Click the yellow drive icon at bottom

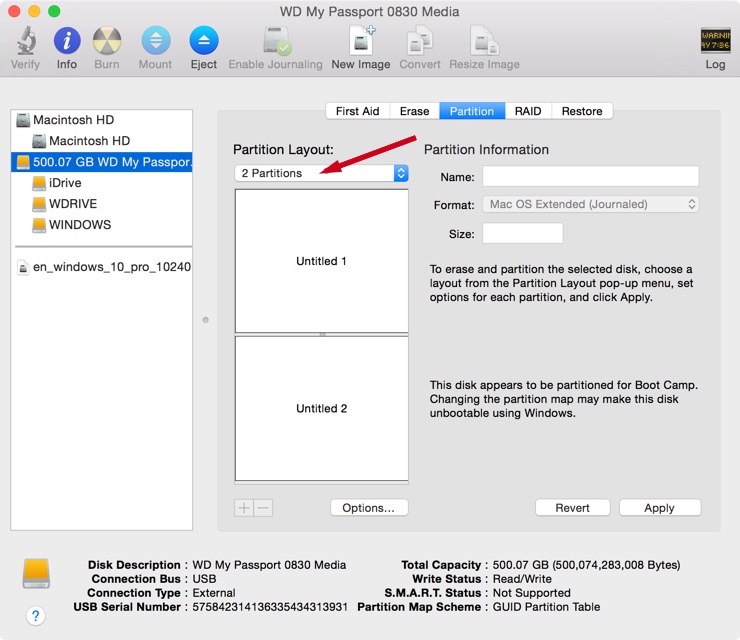pos(36,573)
